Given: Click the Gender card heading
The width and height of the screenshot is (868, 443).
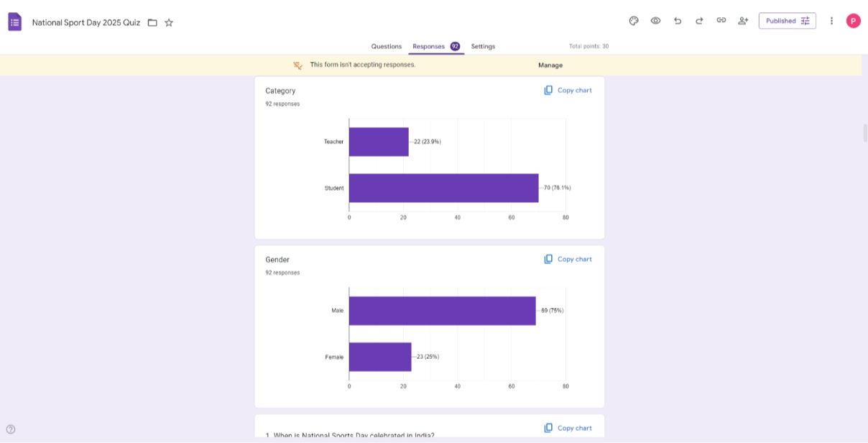Looking at the screenshot, I should (277, 260).
